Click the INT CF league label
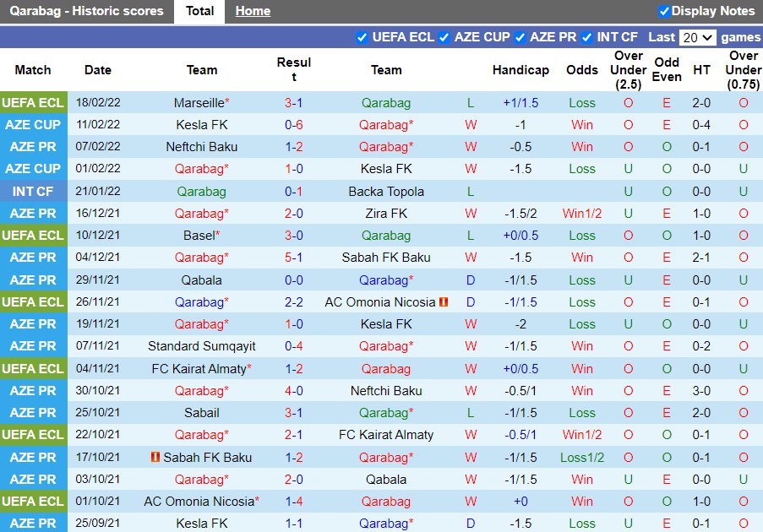 coord(33,192)
